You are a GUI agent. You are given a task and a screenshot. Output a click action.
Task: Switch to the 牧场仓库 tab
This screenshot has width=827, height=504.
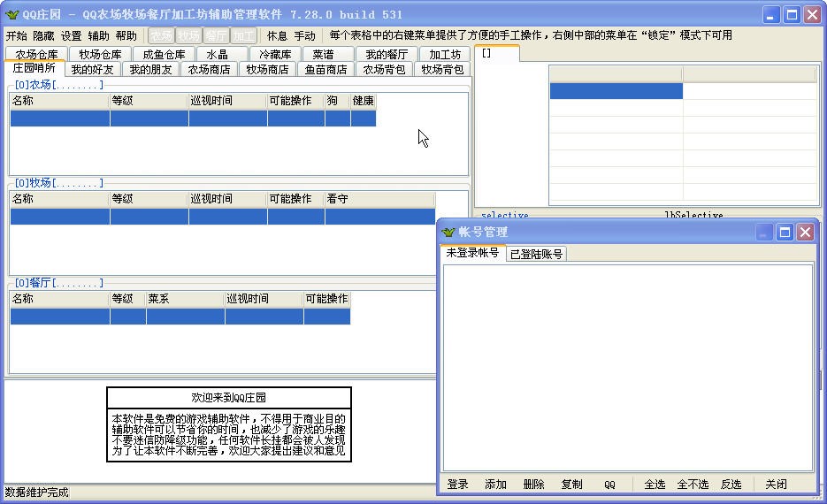[100, 54]
